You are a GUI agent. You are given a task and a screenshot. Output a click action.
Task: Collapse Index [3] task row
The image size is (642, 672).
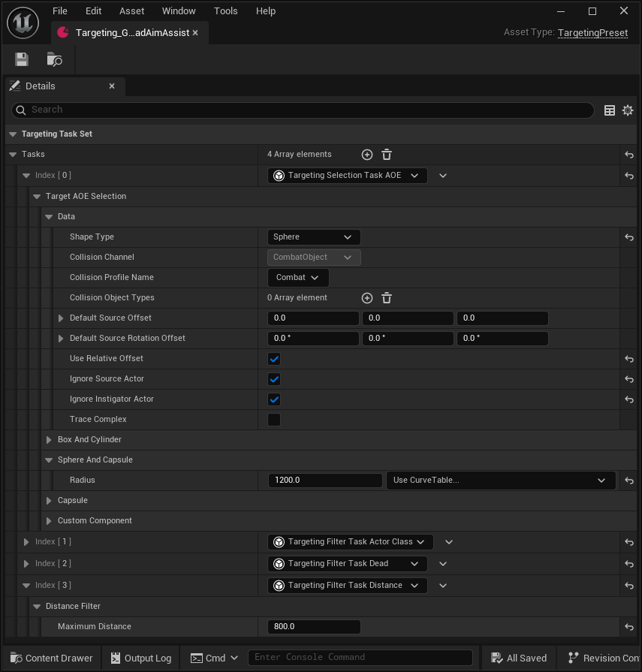pyautogui.click(x=26, y=586)
